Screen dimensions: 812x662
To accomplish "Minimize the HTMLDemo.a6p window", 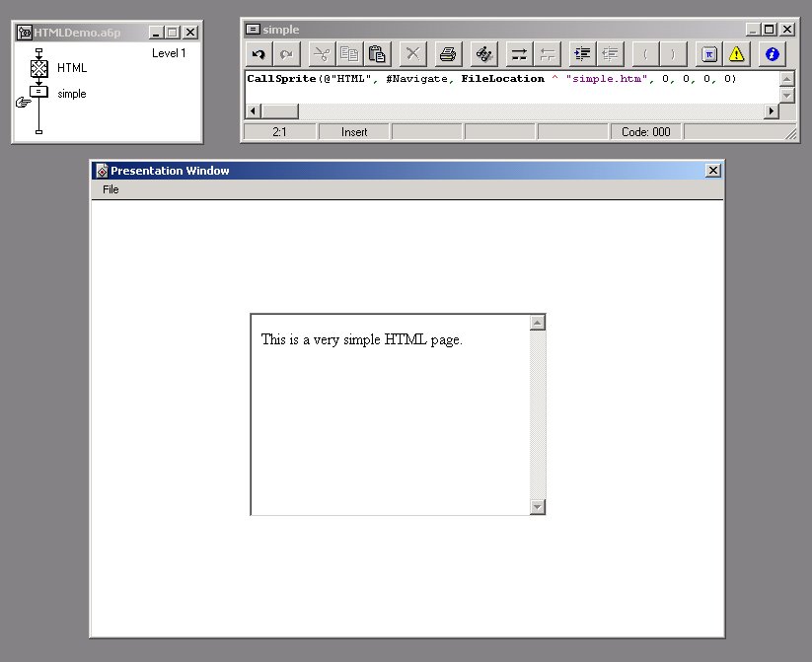I will 156,33.
